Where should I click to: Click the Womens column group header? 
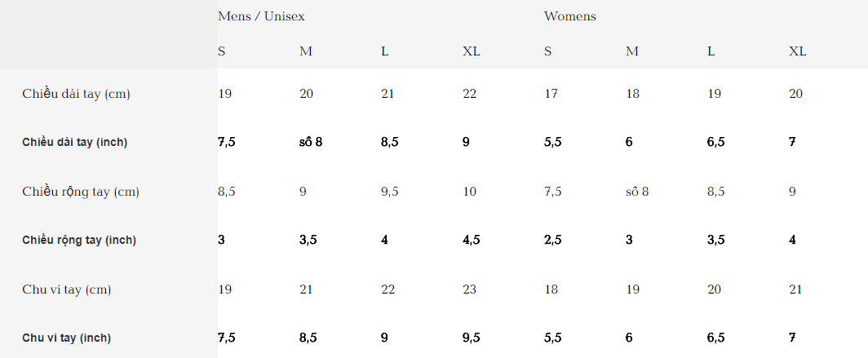click(x=569, y=16)
